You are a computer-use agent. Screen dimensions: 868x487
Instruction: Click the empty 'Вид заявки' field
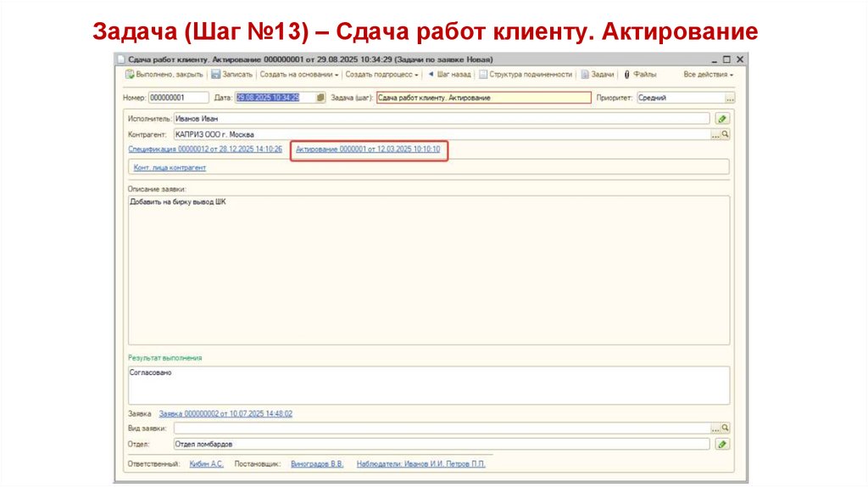(x=442, y=428)
